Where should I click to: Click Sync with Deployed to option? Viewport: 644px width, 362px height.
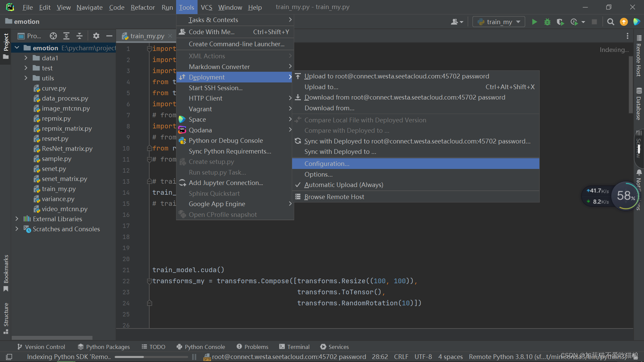coord(340,151)
